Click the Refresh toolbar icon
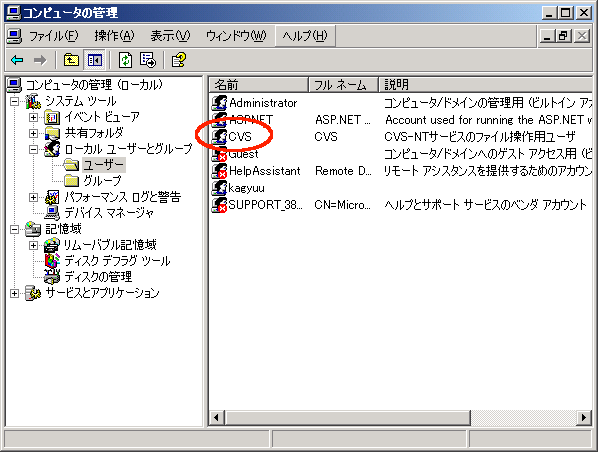 [125, 60]
